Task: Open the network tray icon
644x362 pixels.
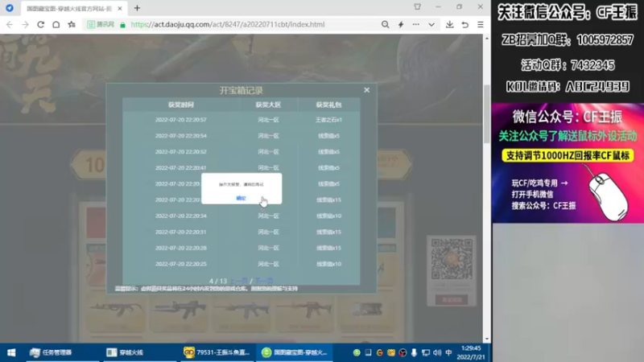Action: (426, 352)
